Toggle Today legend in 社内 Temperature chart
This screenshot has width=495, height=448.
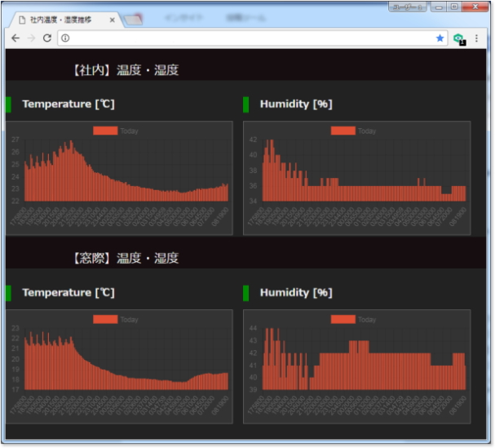pos(116,131)
